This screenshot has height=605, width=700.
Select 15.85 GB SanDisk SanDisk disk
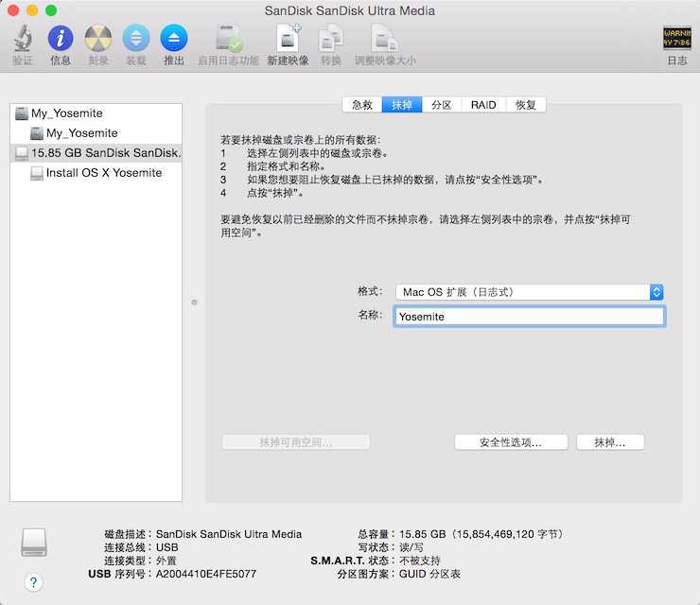pyautogui.click(x=96, y=153)
